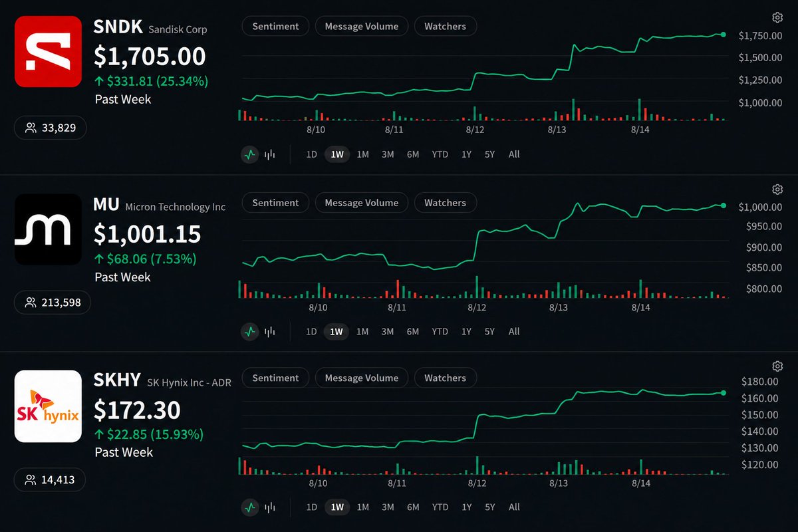This screenshot has width=798, height=532.
Task: Show Watchers overlay on SKHY chart
Action: pyautogui.click(x=446, y=378)
